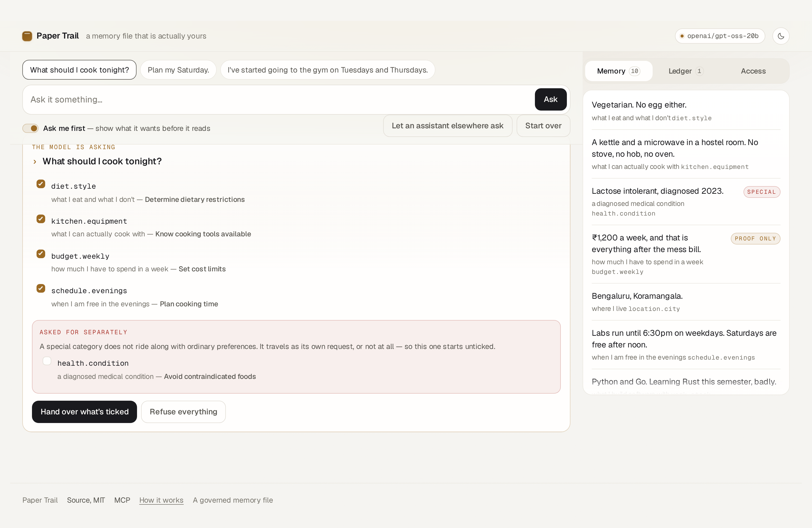Select the Vegetarian. No egg either memory entry
Viewport: 812px width, 528px height.
click(686, 111)
